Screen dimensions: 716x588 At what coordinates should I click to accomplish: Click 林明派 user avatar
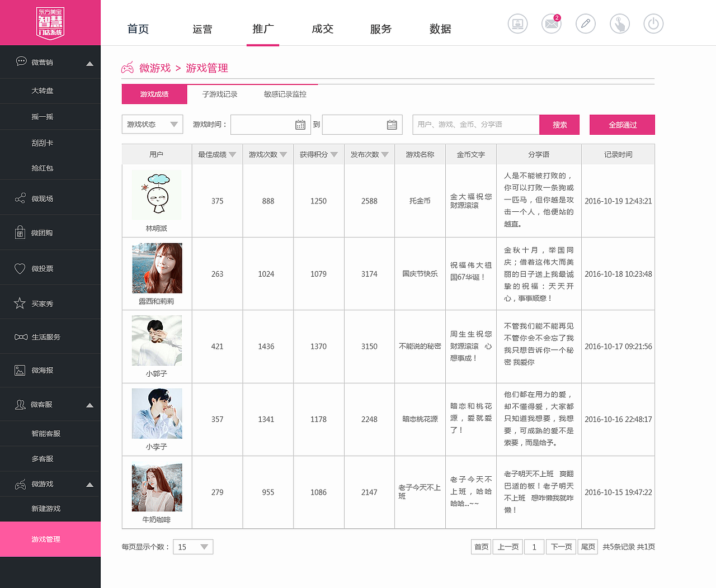[157, 195]
